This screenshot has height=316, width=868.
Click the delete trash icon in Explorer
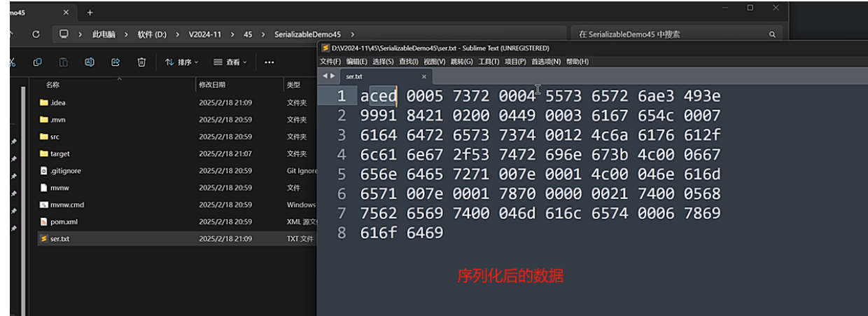141,62
